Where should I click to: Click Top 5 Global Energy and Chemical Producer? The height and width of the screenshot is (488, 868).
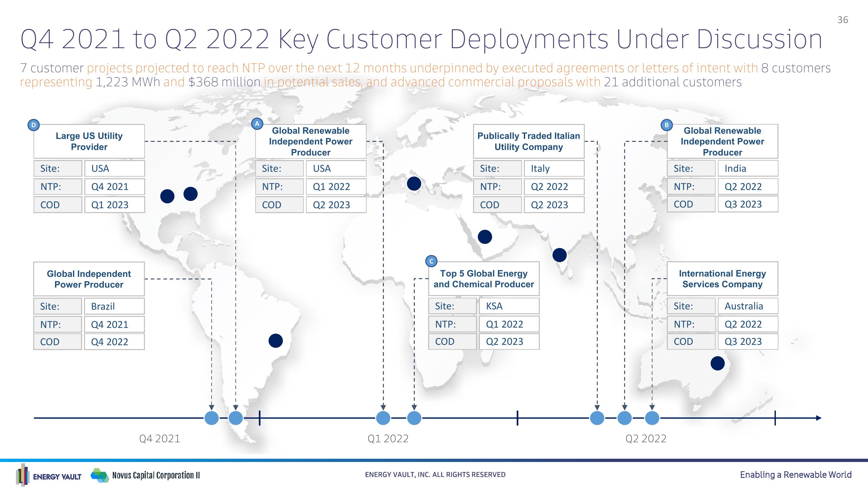click(484, 278)
